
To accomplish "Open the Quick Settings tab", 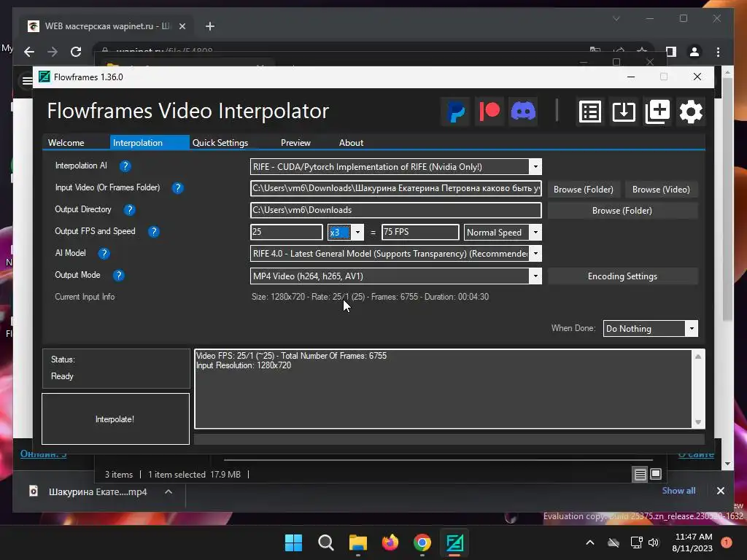I will [220, 143].
